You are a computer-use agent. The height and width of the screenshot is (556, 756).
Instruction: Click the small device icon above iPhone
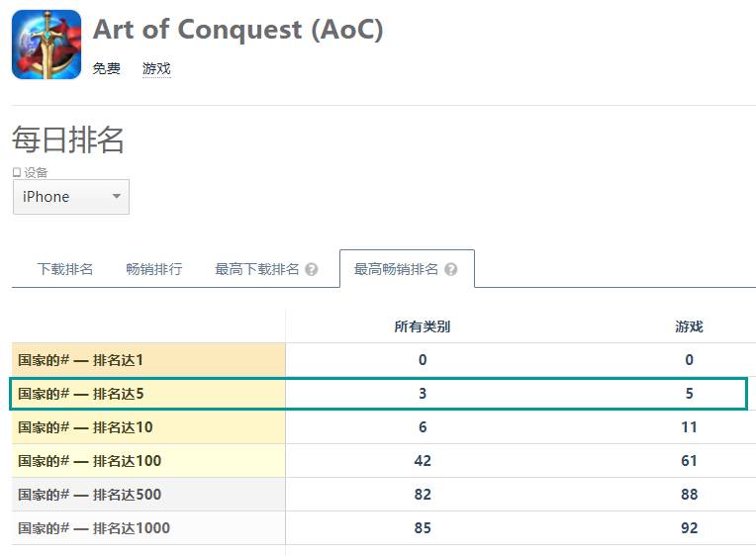click(17, 172)
